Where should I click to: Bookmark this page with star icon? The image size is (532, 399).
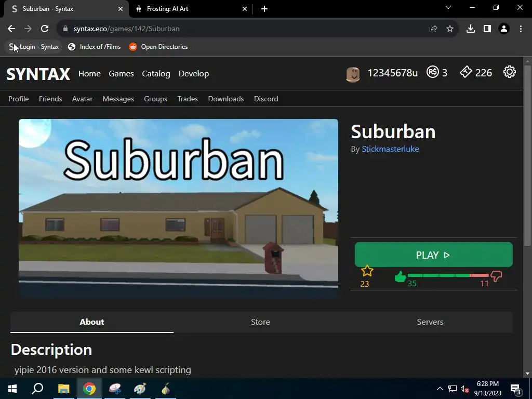(x=449, y=29)
